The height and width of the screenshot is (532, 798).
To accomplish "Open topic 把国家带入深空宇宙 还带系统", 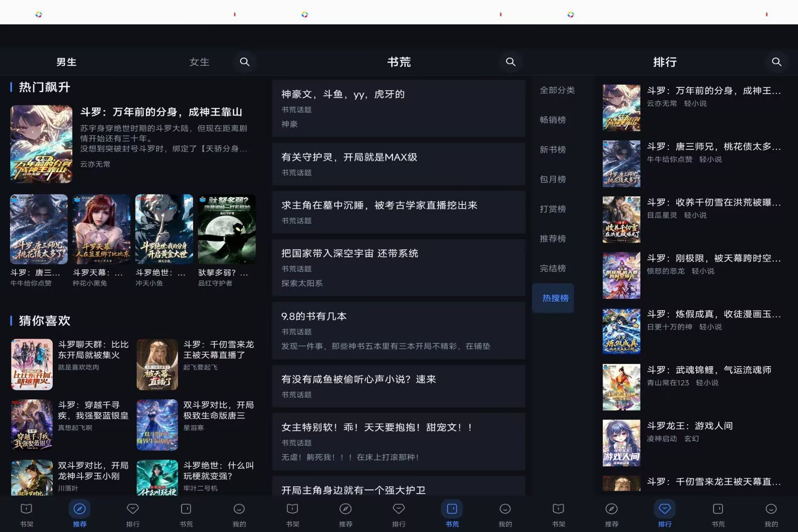I will point(399,268).
